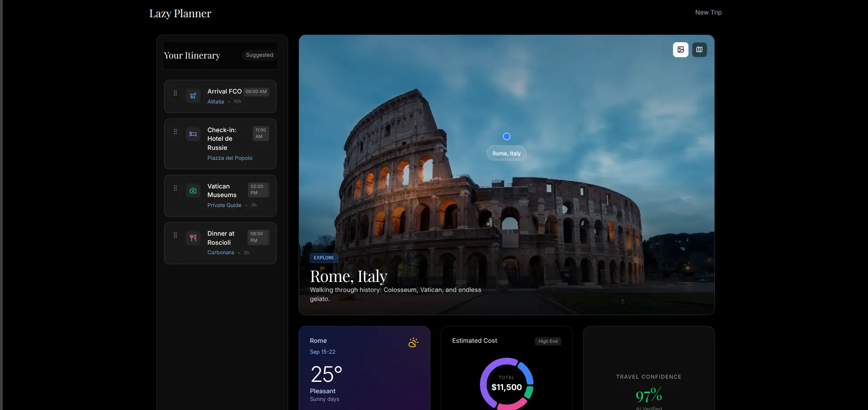Select the EXPLORE tag above Rome title
Viewport: 868px width, 410px height.
(324, 258)
